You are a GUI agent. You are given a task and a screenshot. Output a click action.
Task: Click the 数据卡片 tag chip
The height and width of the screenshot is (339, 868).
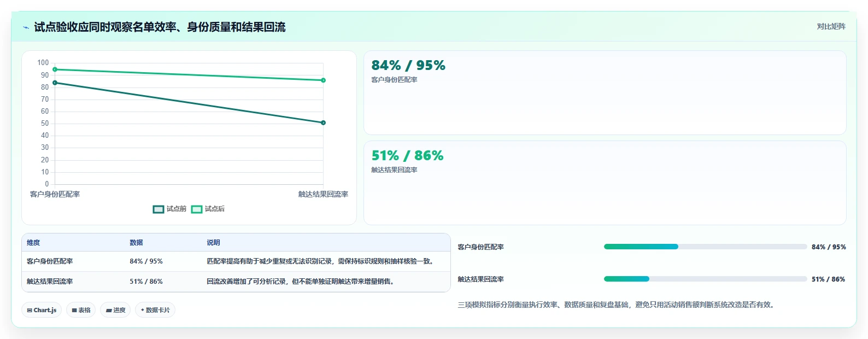[155, 310]
